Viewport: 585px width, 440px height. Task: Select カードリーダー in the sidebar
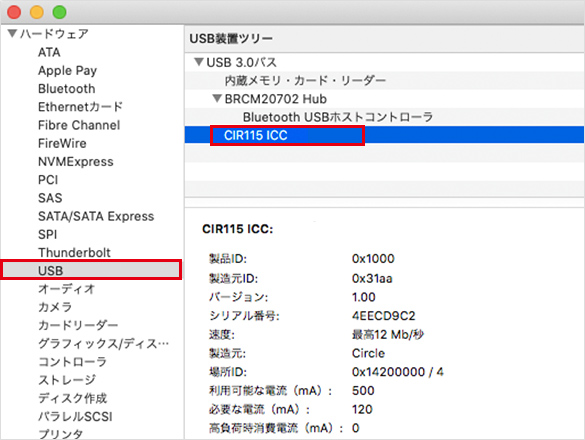78,325
